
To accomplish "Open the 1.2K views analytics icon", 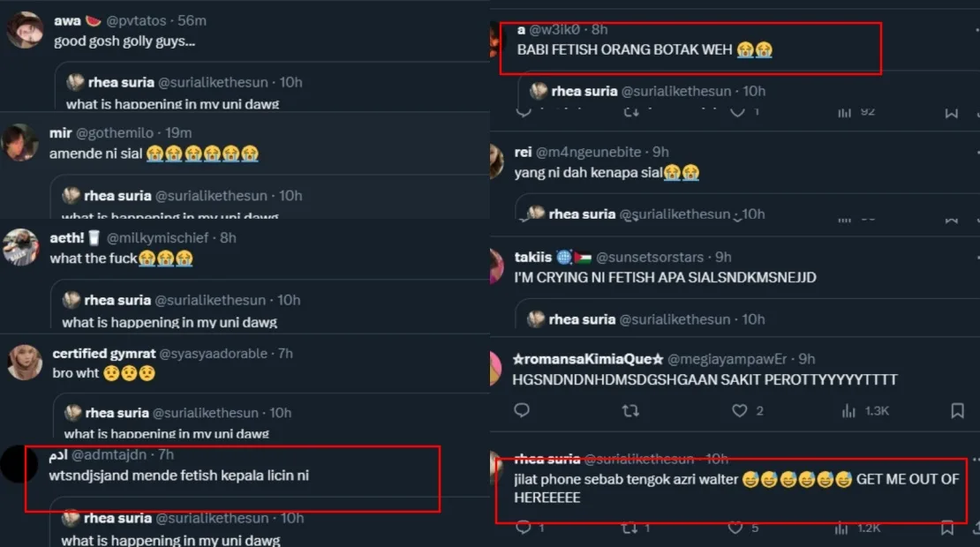I will pyautogui.click(x=845, y=528).
